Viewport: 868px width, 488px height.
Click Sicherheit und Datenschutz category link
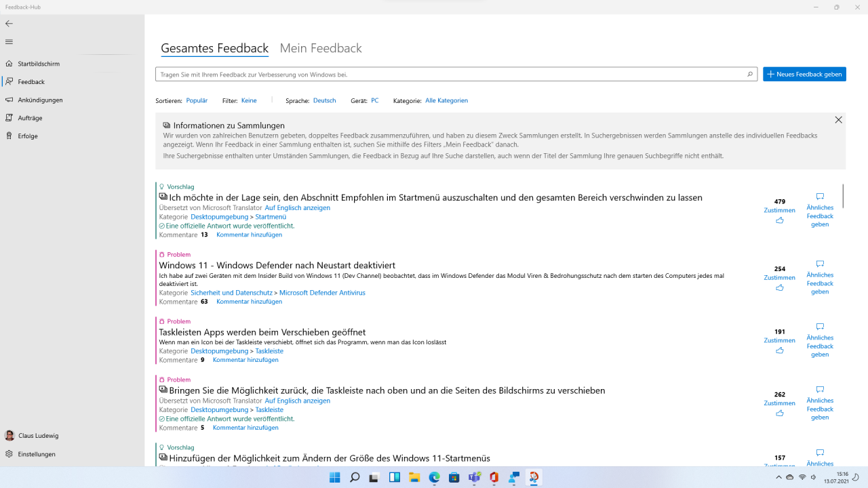pyautogui.click(x=231, y=293)
